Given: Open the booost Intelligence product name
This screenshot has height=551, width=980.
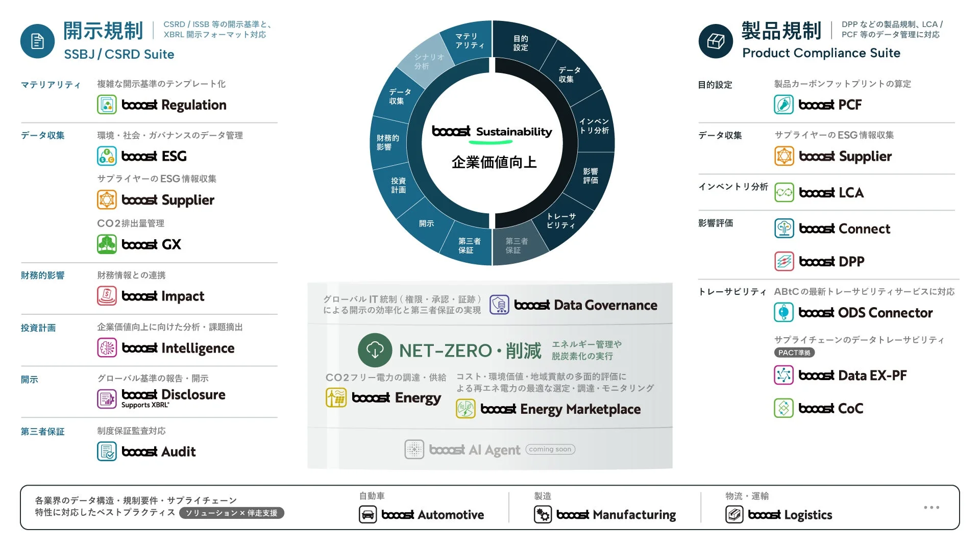Looking at the screenshot, I should [178, 348].
